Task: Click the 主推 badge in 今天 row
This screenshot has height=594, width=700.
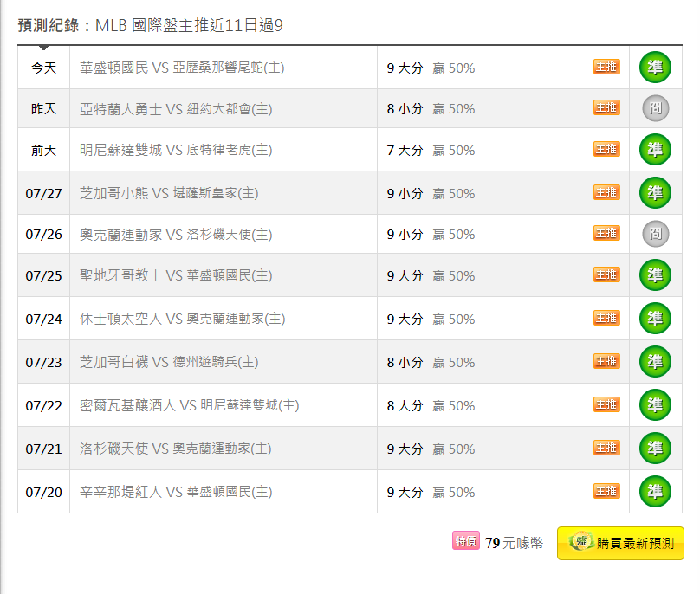Action: pyautogui.click(x=606, y=67)
